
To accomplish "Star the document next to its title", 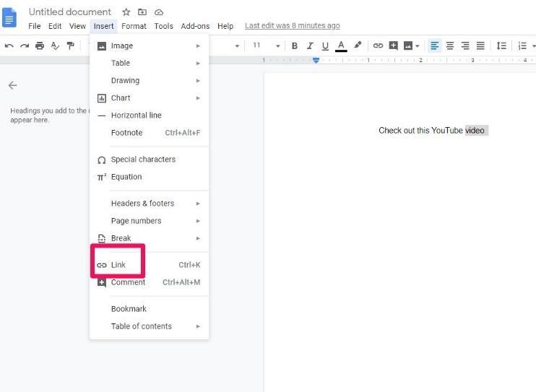I will [x=126, y=12].
